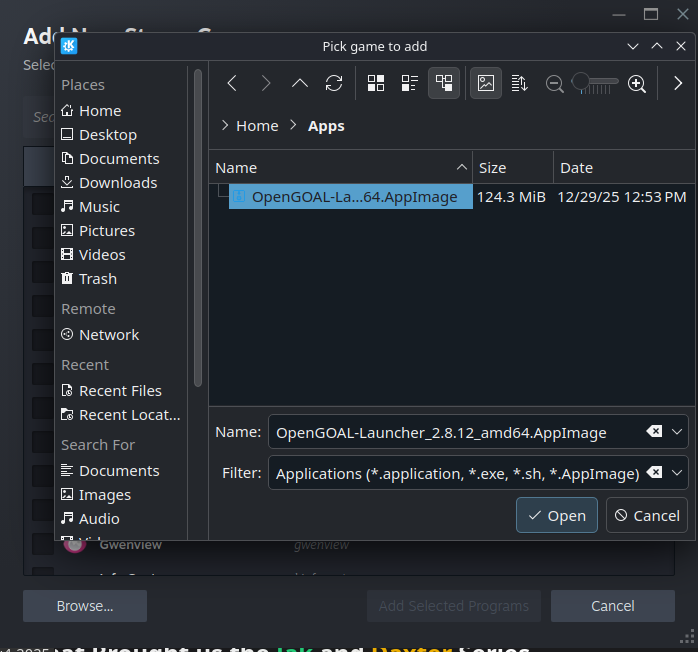
Task: Switch to icons view mode
Action: [376, 84]
